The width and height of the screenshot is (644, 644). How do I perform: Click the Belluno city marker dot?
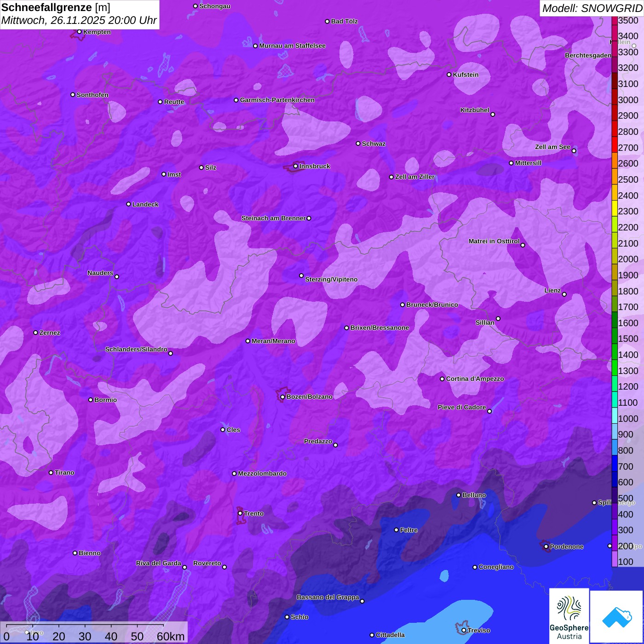(458, 495)
